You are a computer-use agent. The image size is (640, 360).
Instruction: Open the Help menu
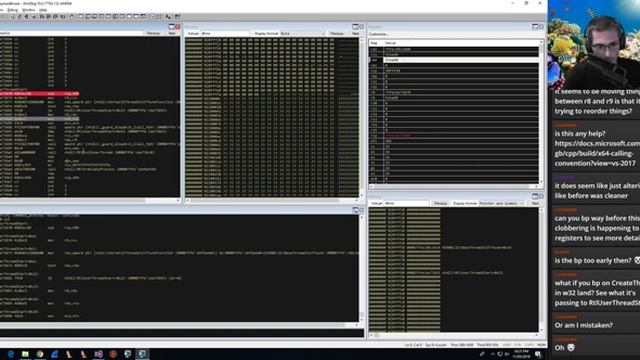pos(43,10)
